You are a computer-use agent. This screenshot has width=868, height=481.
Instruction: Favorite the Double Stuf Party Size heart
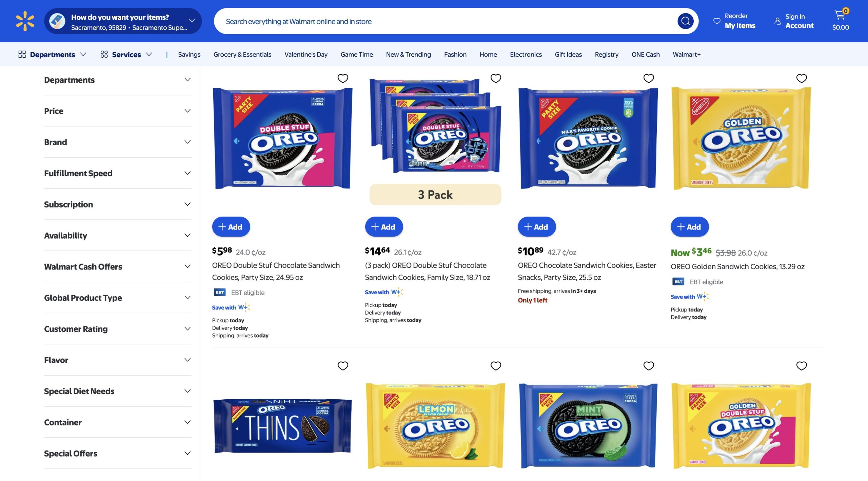click(x=343, y=78)
